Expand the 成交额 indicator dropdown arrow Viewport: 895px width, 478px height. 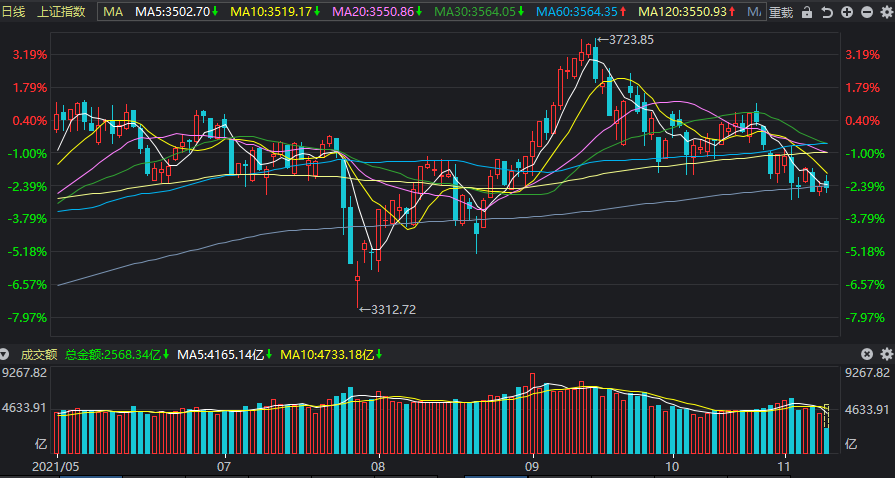point(5,355)
